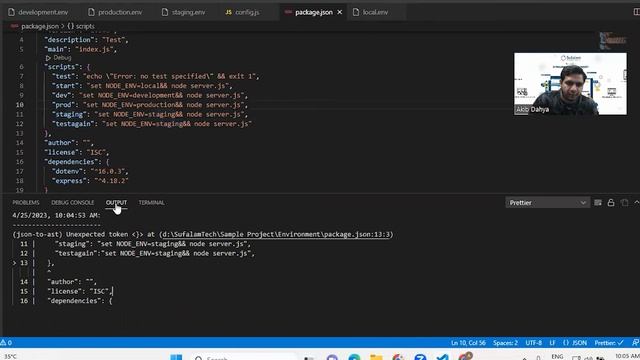The image size is (640, 360).
Task: Click package.json in the breadcrumb
Action: (x=40, y=26)
